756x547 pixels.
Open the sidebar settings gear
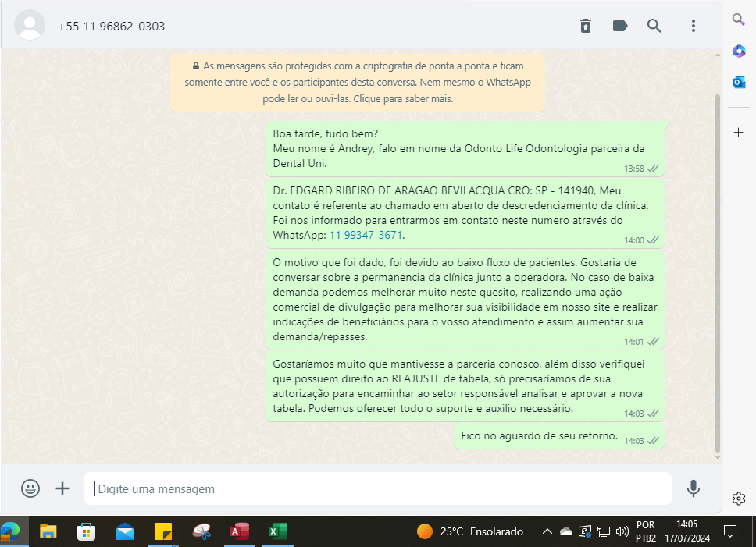point(739,499)
